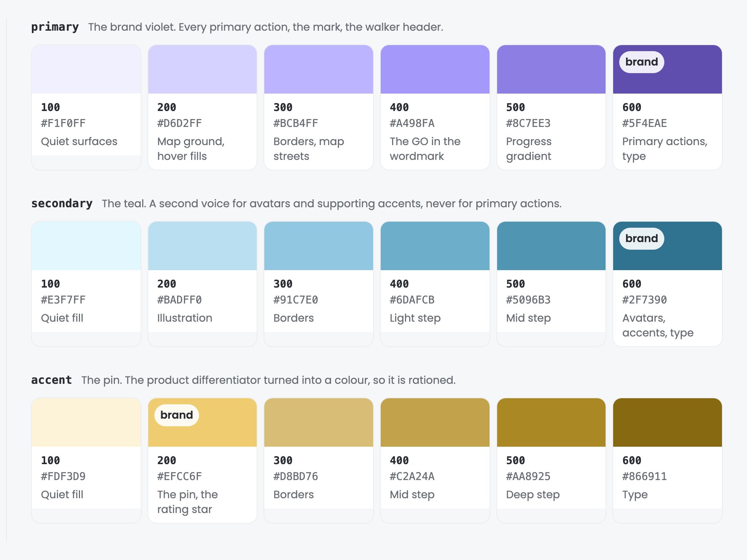Select the primary 200 swatch #D6D2FF

[202, 69]
